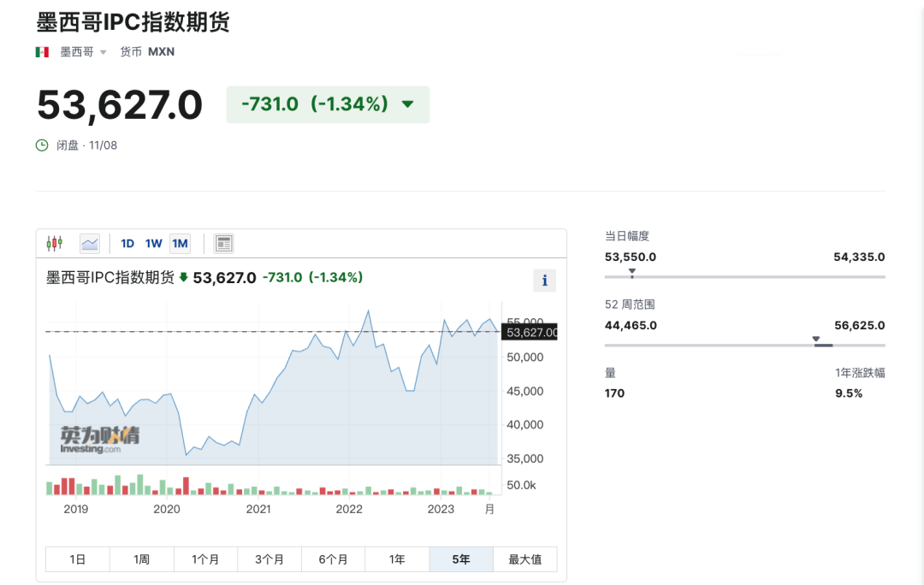
Task: Click the 50.0k volume axis label
Action: (x=522, y=485)
